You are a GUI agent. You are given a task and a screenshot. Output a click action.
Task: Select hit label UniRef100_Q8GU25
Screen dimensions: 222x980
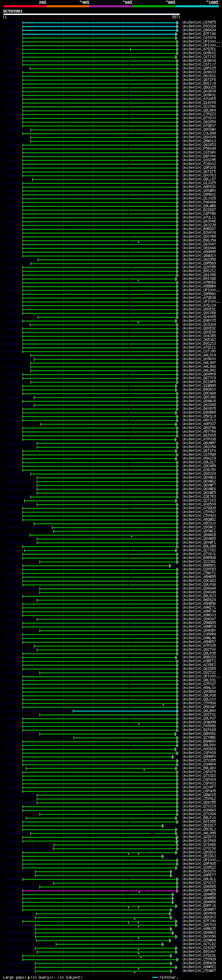[199, 88]
